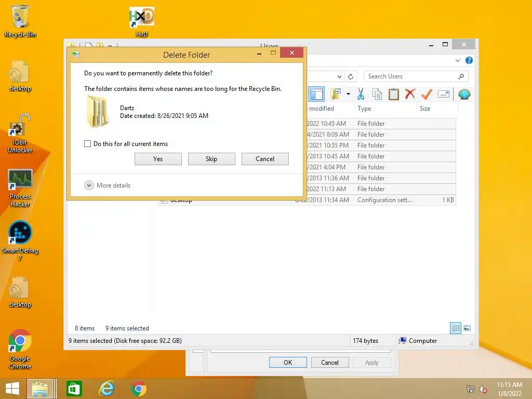The image size is (532, 399).
Task: Click the Copy icon in the toolbar
Action: [377, 94]
